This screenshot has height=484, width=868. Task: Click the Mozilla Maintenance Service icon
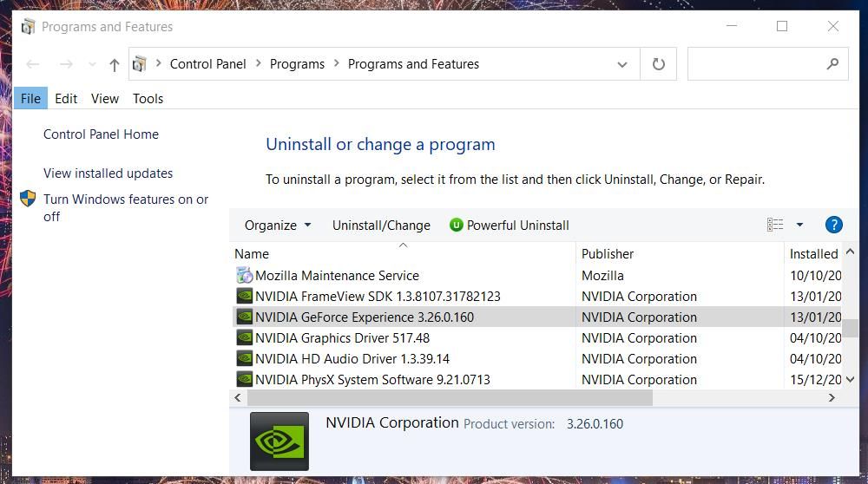244,275
